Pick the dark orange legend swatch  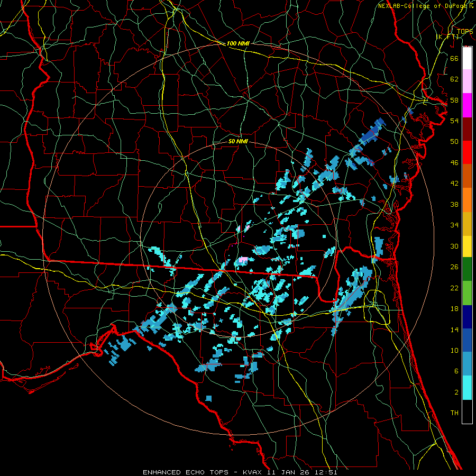[467, 176]
